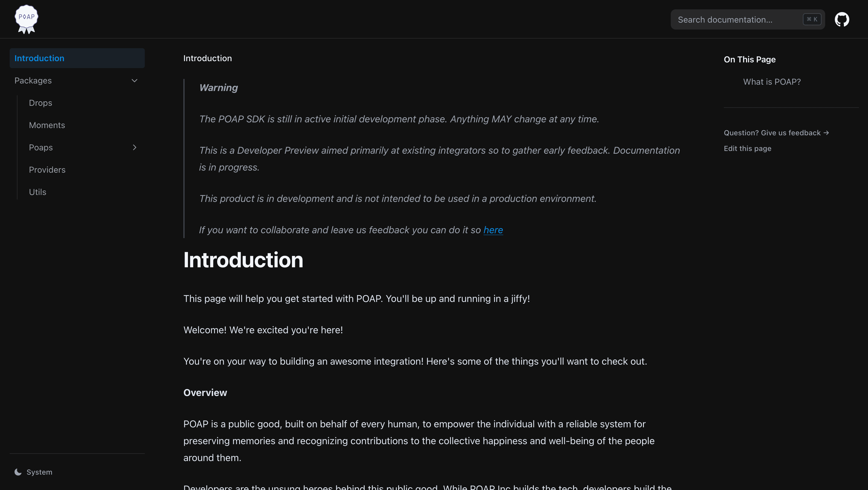
Task: Click the On This Page heading
Action: (750, 59)
